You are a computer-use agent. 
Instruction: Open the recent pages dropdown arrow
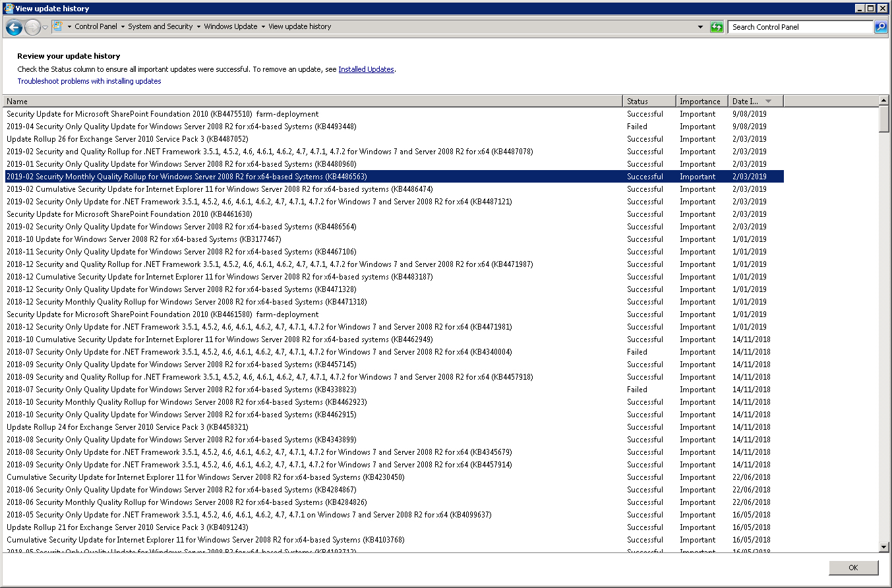tap(45, 27)
